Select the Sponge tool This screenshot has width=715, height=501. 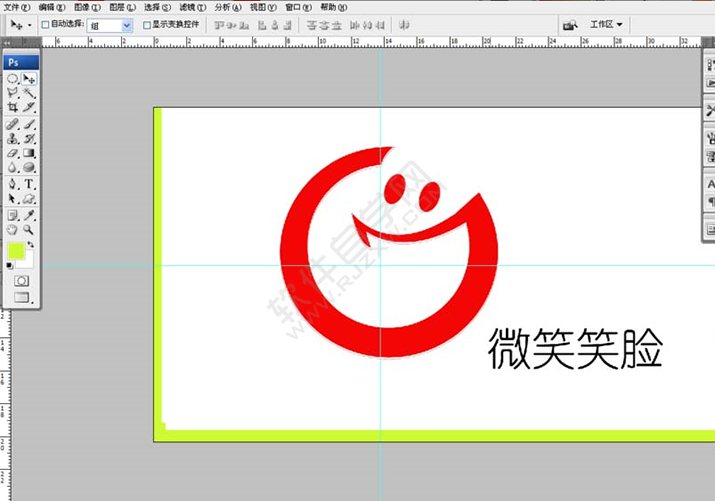29,168
